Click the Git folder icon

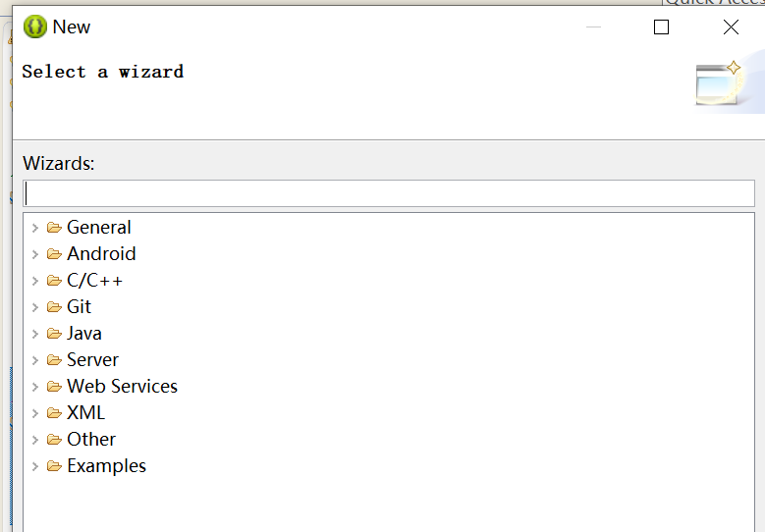54,307
